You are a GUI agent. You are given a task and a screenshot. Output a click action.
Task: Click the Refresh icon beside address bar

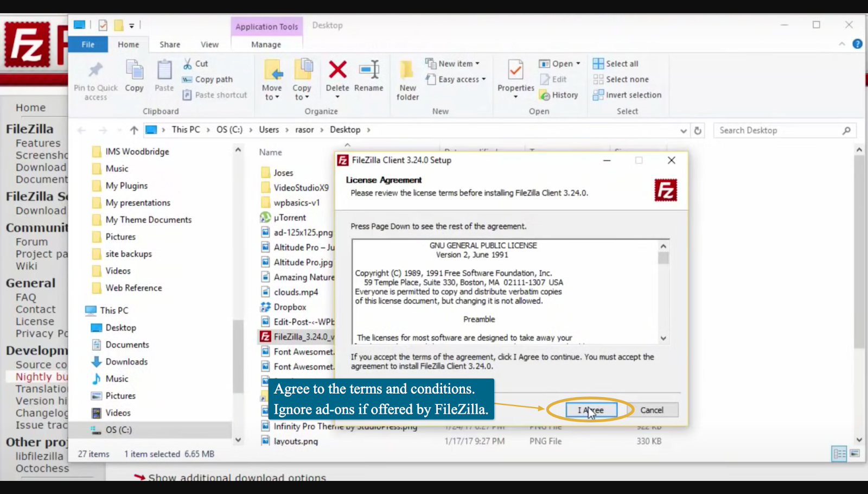(698, 130)
